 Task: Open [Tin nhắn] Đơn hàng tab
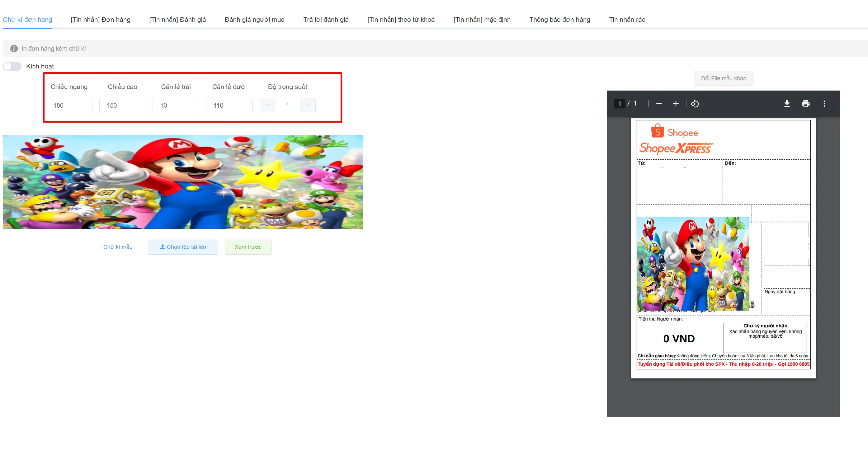tap(101, 20)
